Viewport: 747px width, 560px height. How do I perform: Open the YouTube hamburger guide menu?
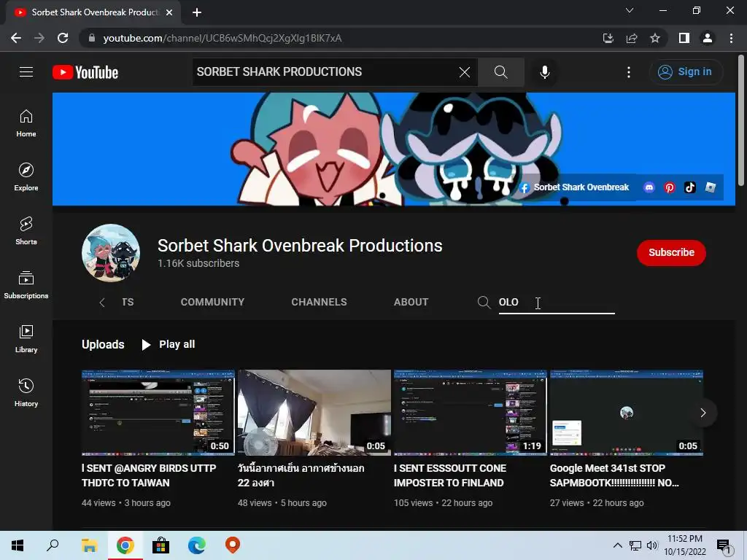click(x=26, y=72)
